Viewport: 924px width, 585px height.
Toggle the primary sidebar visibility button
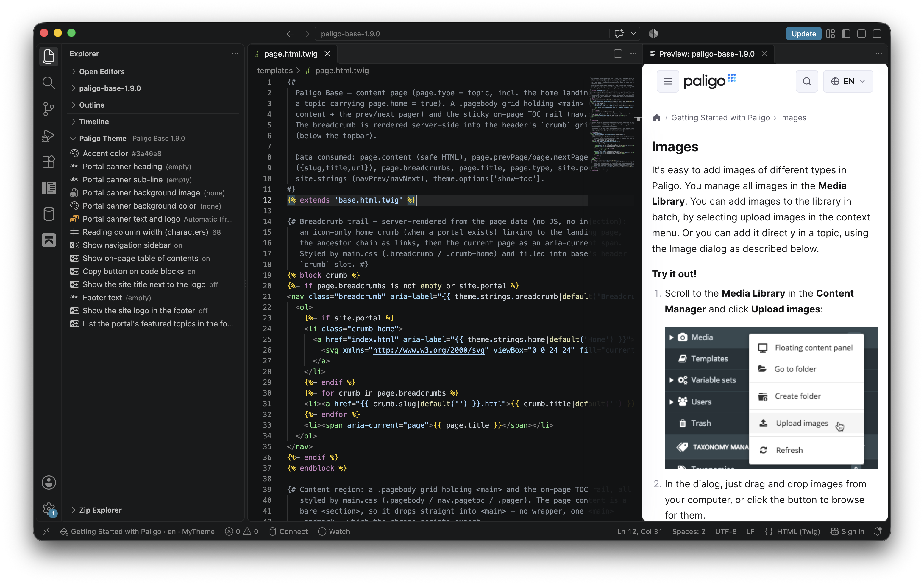[846, 34]
